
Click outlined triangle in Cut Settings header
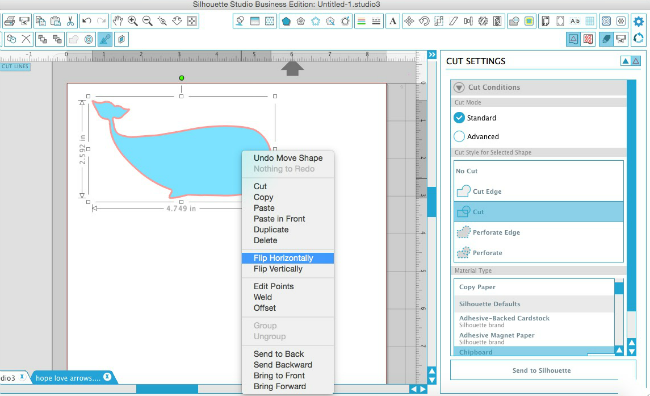point(635,61)
